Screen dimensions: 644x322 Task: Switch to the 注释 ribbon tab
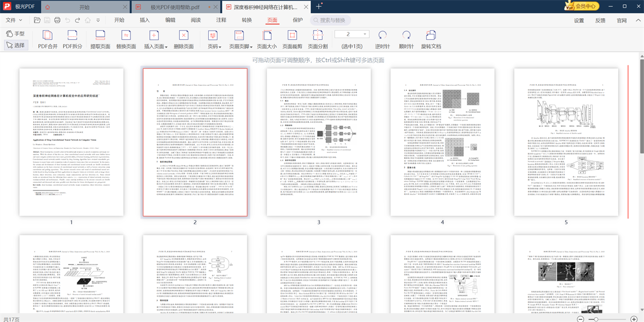[221, 20]
